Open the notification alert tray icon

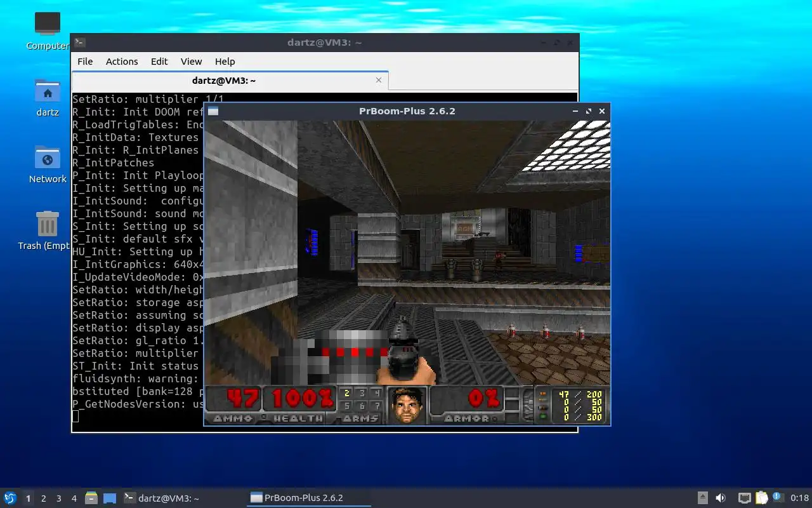pyautogui.click(x=778, y=497)
